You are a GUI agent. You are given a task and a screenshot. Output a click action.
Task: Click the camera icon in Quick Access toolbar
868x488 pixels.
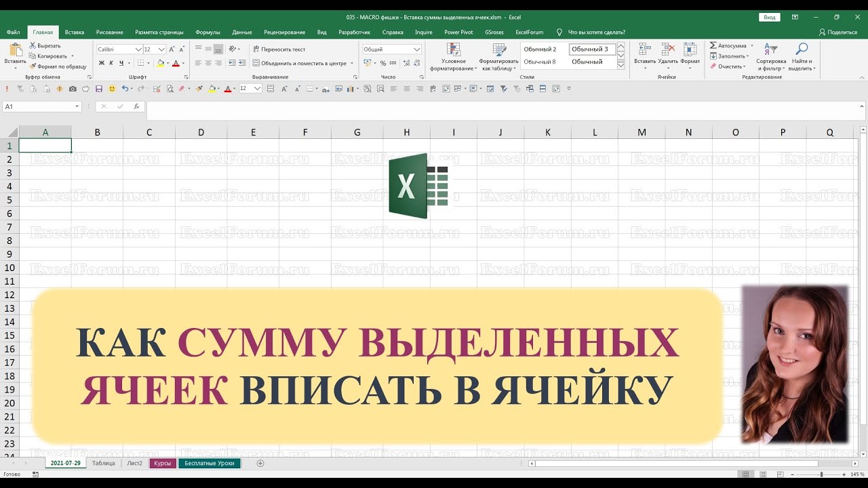pyautogui.click(x=73, y=89)
